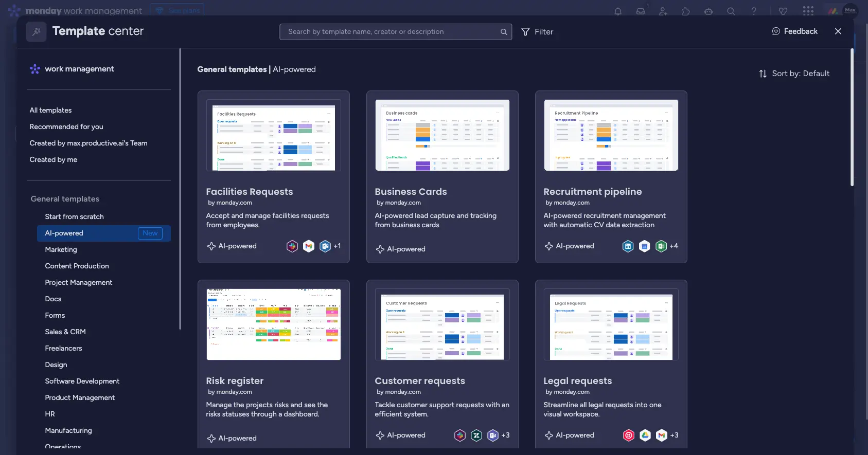868x455 pixels.
Task: Click Google Drive icon on Legal requests card
Action: tap(645, 435)
